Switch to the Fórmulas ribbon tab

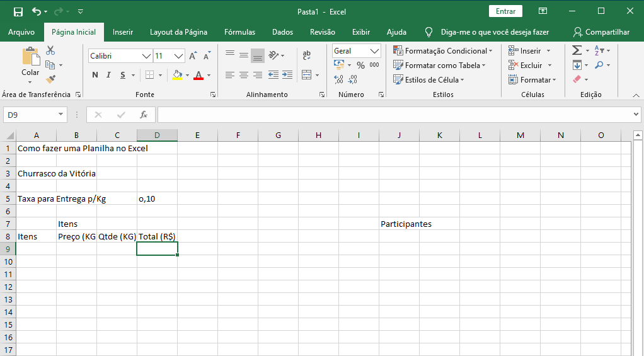[239, 32]
